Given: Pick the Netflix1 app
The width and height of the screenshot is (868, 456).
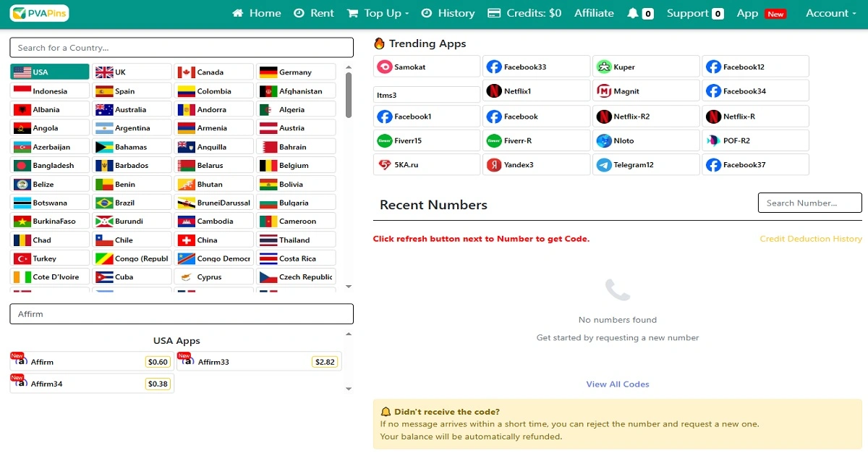Looking at the screenshot, I should click(537, 91).
